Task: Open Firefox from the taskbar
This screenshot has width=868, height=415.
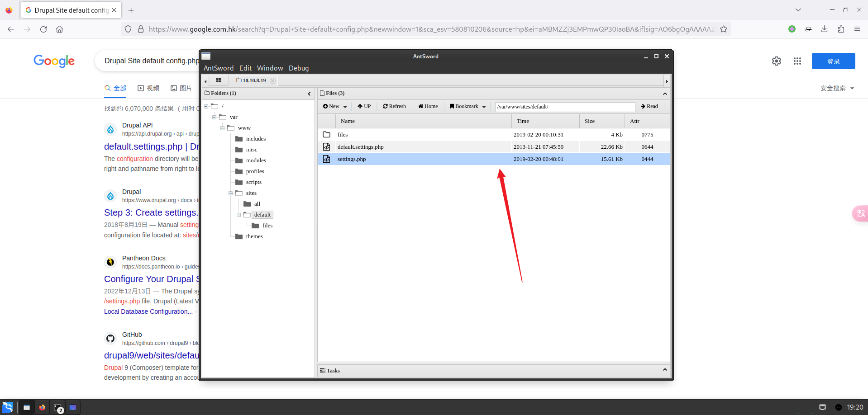Action: pos(42,407)
